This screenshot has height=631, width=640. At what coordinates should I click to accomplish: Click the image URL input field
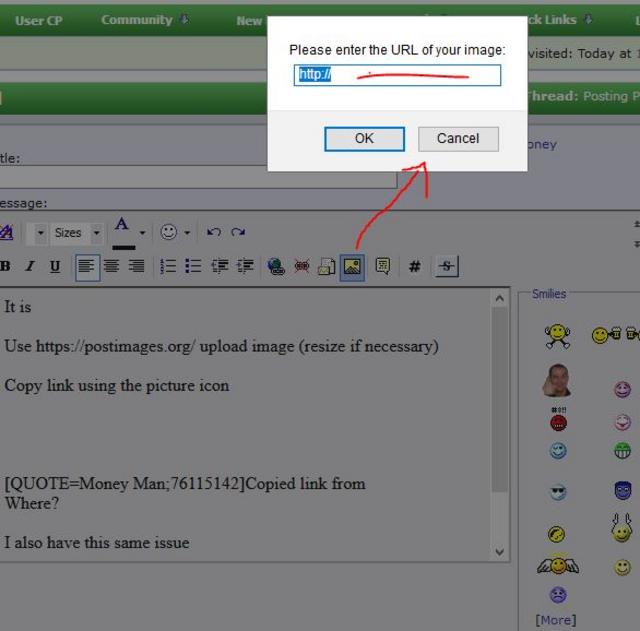[x=397, y=75]
